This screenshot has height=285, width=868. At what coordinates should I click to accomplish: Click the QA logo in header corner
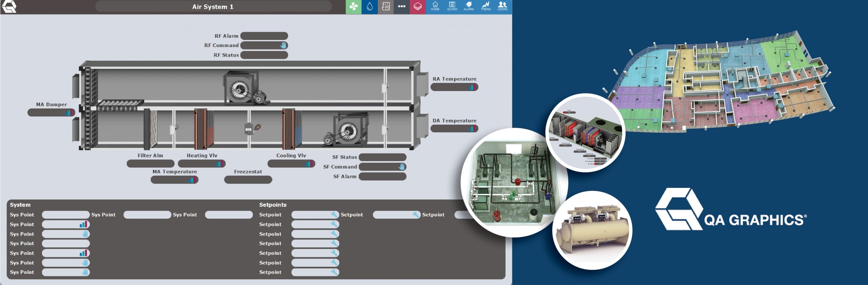9,6
